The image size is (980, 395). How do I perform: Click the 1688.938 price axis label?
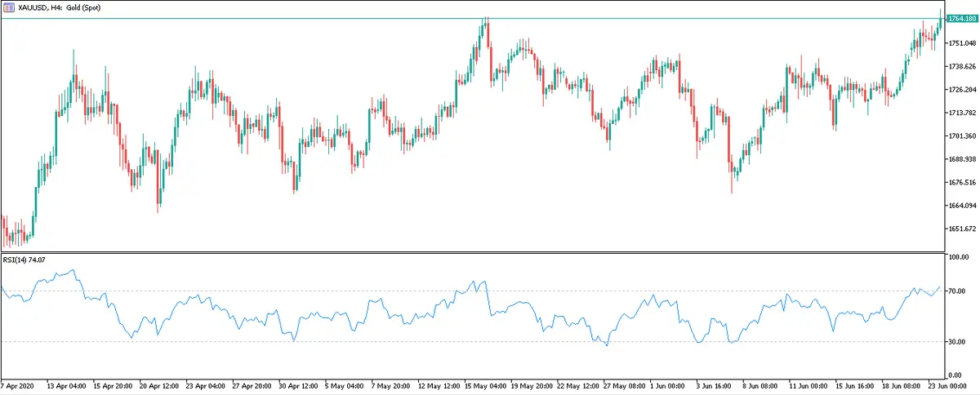962,159
